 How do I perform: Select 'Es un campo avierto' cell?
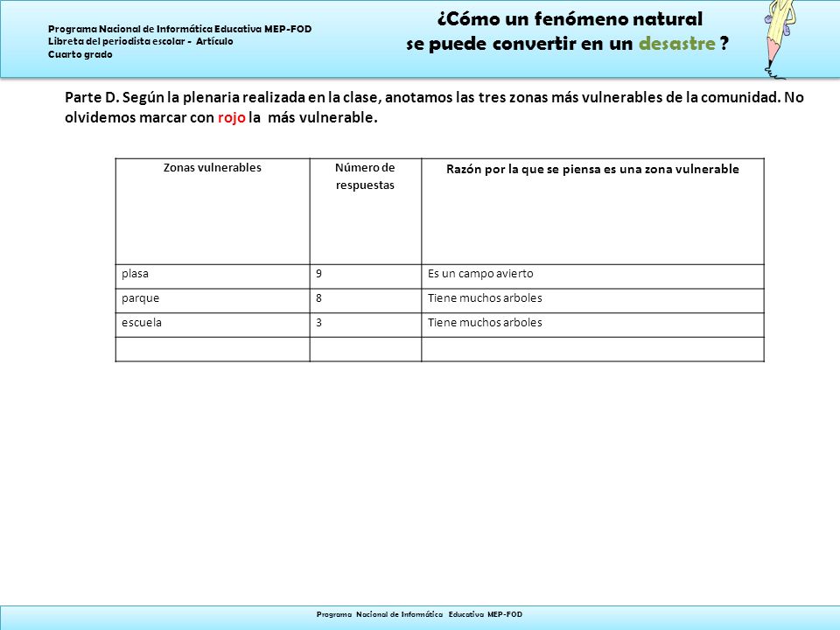(x=593, y=276)
